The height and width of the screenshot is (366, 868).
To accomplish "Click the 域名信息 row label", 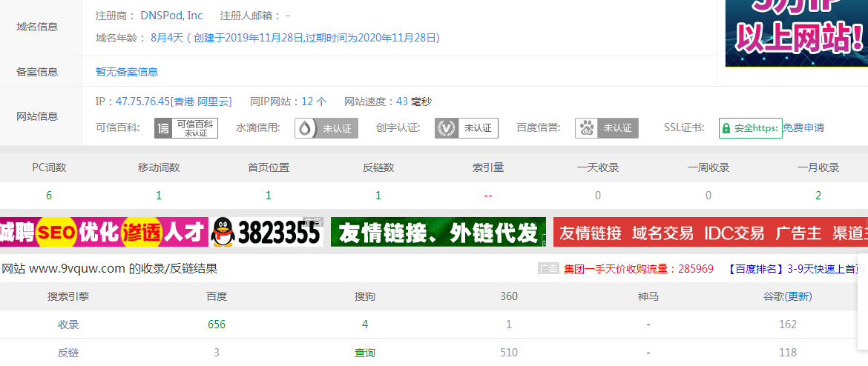I will (x=37, y=27).
